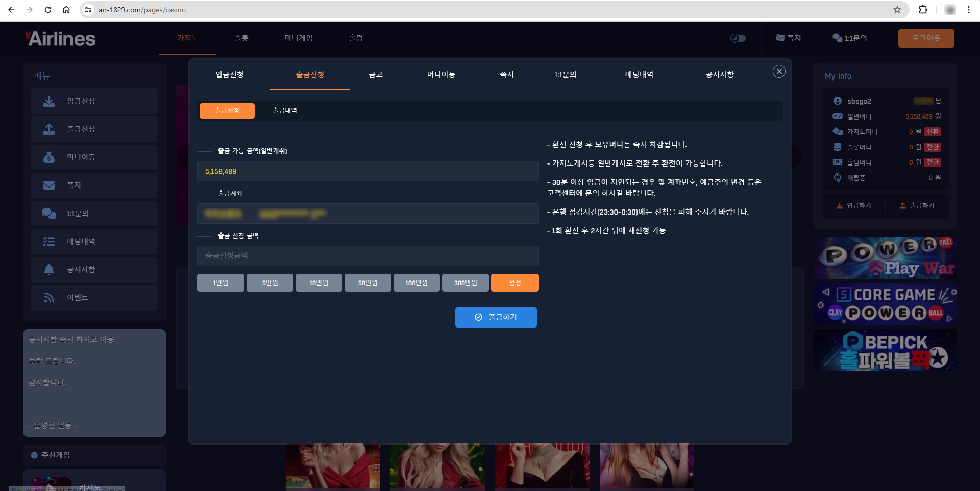Select the orange 출금신청 sub-tab
The height and width of the screenshot is (491, 980).
point(227,111)
